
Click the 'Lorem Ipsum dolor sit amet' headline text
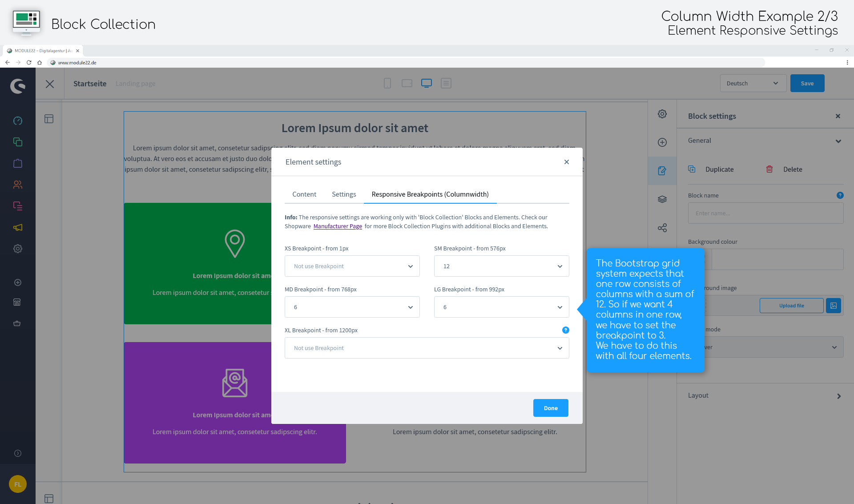(354, 128)
